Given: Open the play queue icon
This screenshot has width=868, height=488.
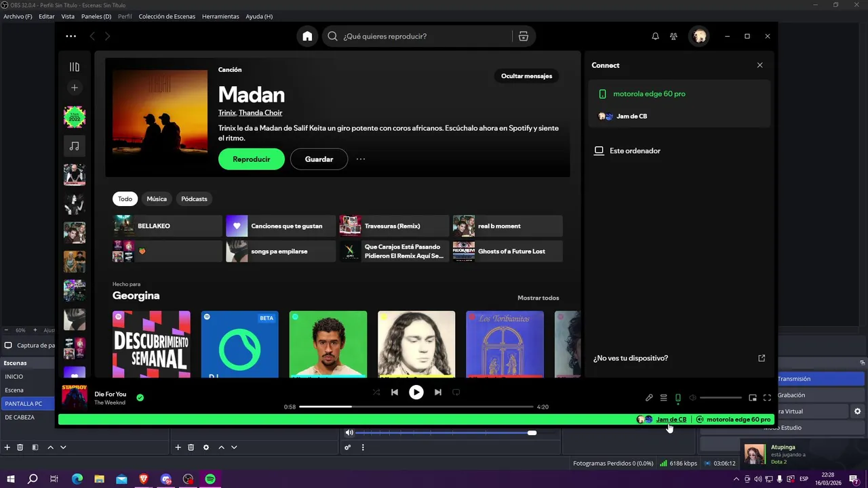Looking at the screenshot, I should click(663, 398).
